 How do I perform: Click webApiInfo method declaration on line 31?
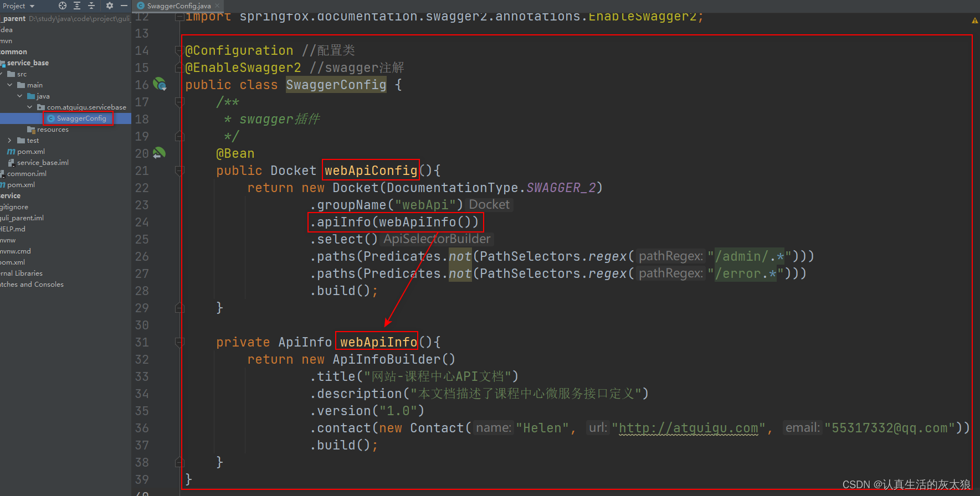tap(378, 342)
